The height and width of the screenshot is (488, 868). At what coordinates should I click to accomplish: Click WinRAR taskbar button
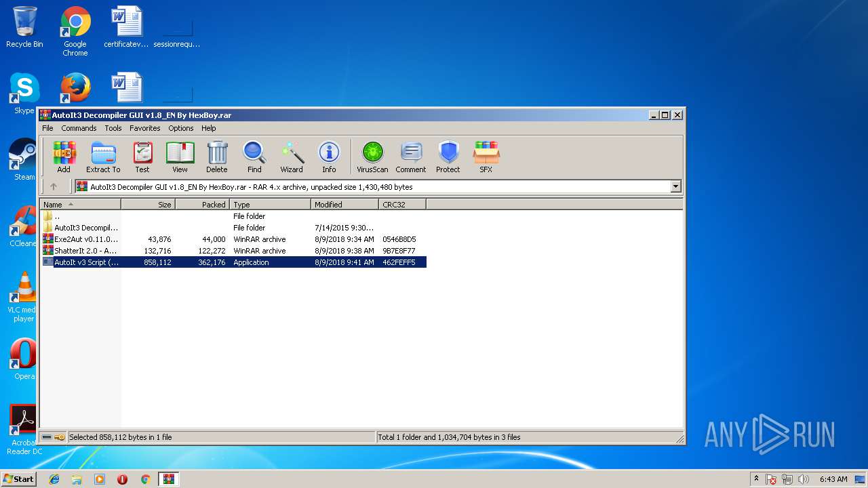pos(168,479)
